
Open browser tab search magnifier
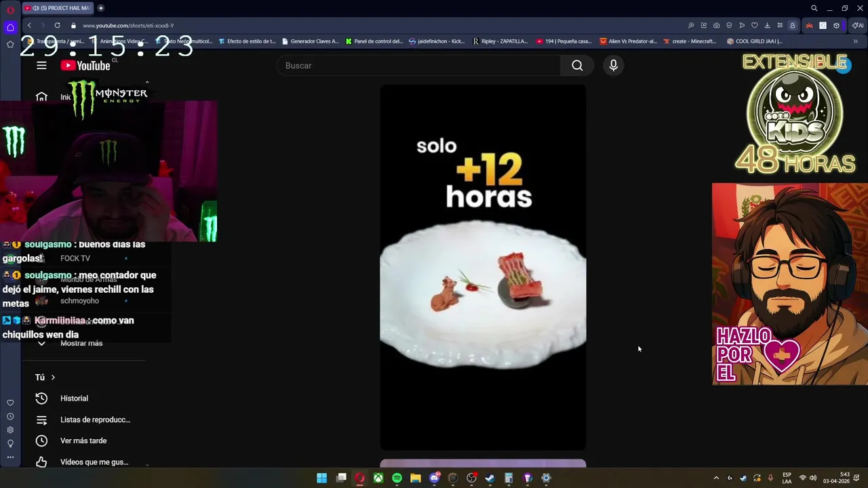[814, 8]
